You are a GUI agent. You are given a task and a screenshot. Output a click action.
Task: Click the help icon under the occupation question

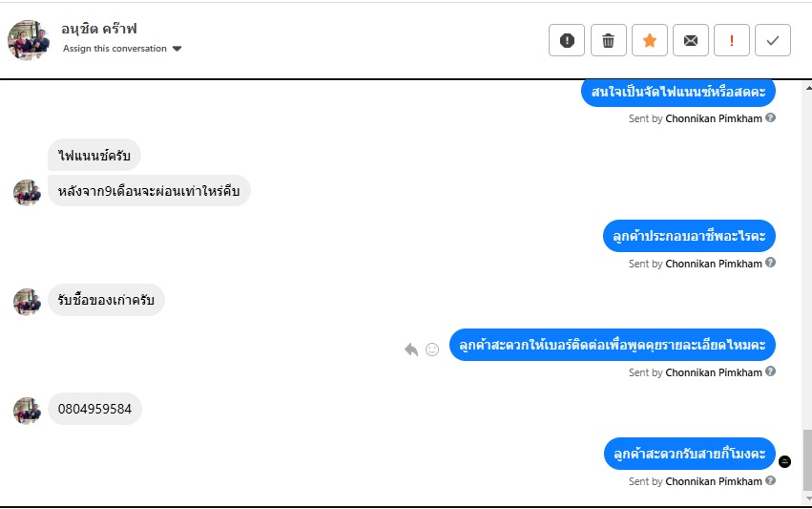tap(770, 263)
